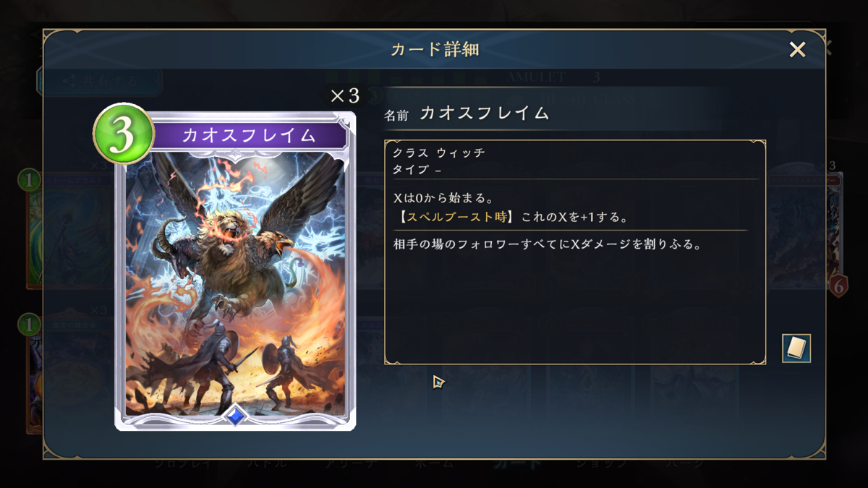Click the dimmed 共有する share button
This screenshot has width=868, height=488.
coord(98,81)
